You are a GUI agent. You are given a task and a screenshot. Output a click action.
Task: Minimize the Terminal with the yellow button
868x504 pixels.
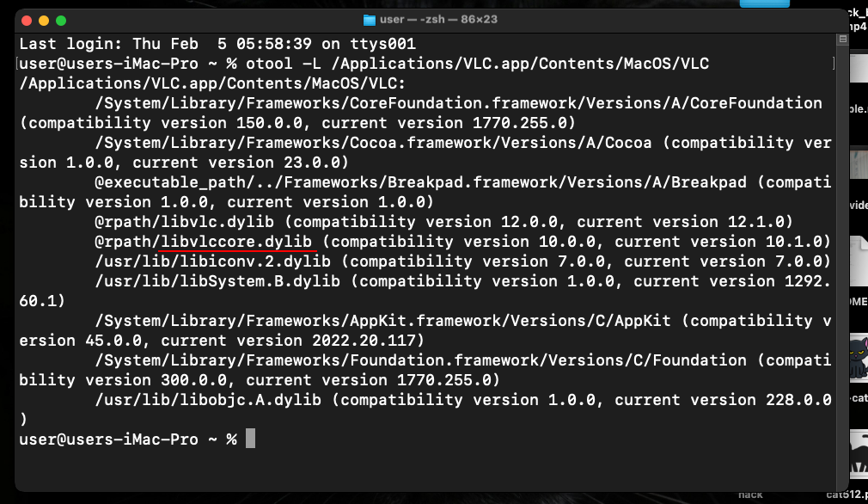click(x=43, y=20)
